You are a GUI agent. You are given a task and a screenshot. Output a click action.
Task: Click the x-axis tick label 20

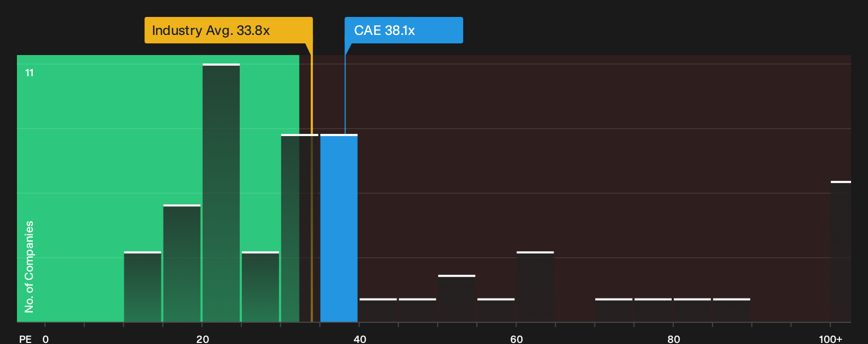coord(203,339)
